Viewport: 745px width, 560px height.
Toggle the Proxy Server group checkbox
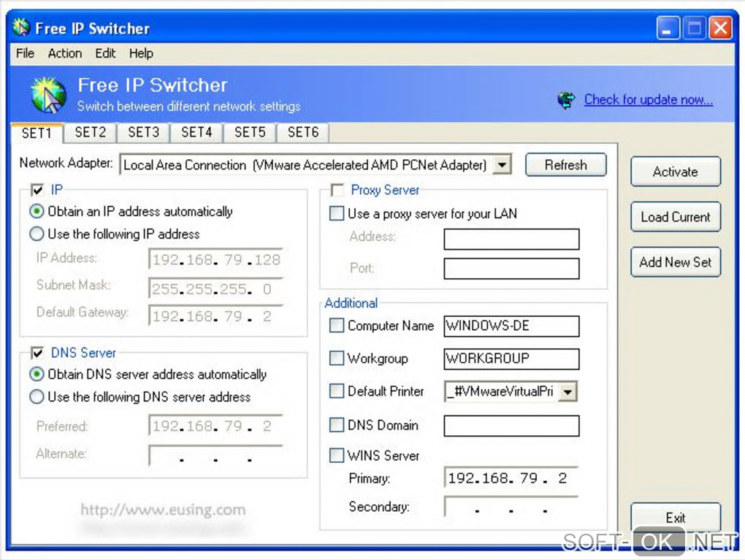click(337, 190)
